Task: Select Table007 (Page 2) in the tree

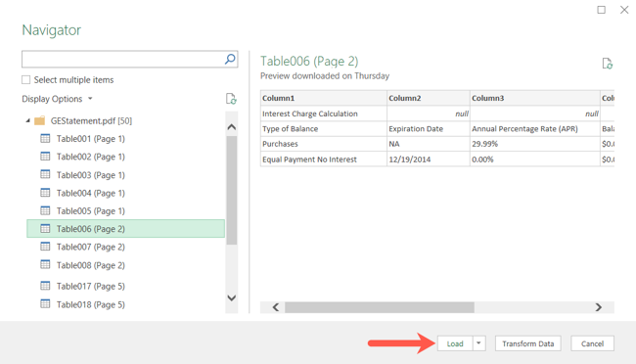Action: (x=90, y=247)
